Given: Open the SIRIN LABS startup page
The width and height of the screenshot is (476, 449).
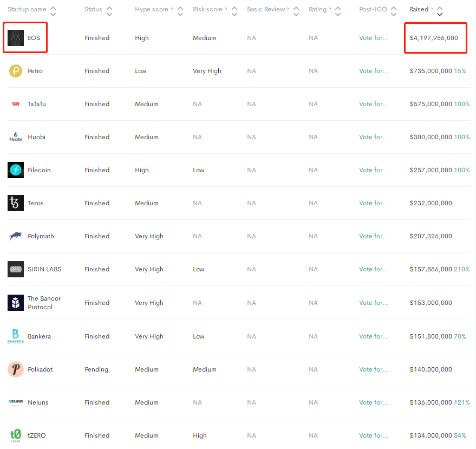Looking at the screenshot, I should tap(44, 269).
